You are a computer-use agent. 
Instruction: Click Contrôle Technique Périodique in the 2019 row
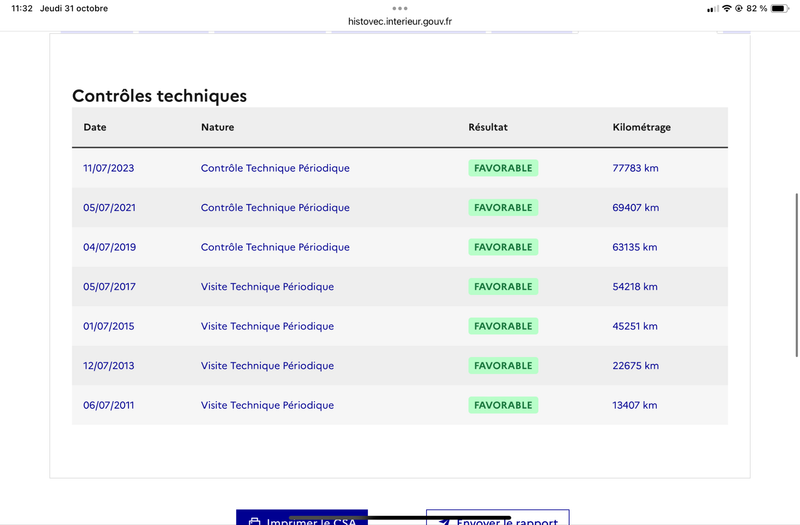coord(275,247)
